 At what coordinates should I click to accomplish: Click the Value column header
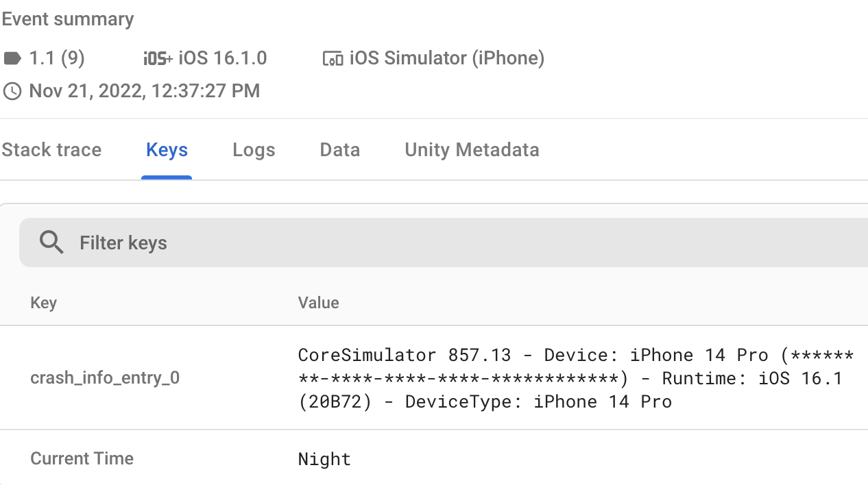[318, 303]
